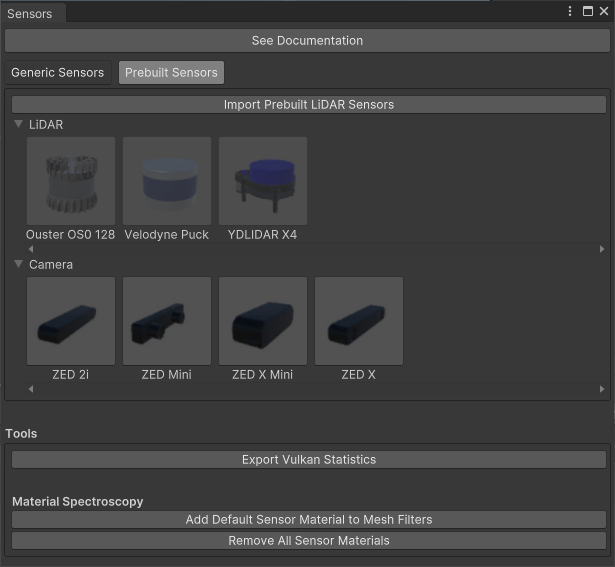Click the Material Spectroscopy heading
Viewport: 615px width, 567px height.
pos(78,502)
